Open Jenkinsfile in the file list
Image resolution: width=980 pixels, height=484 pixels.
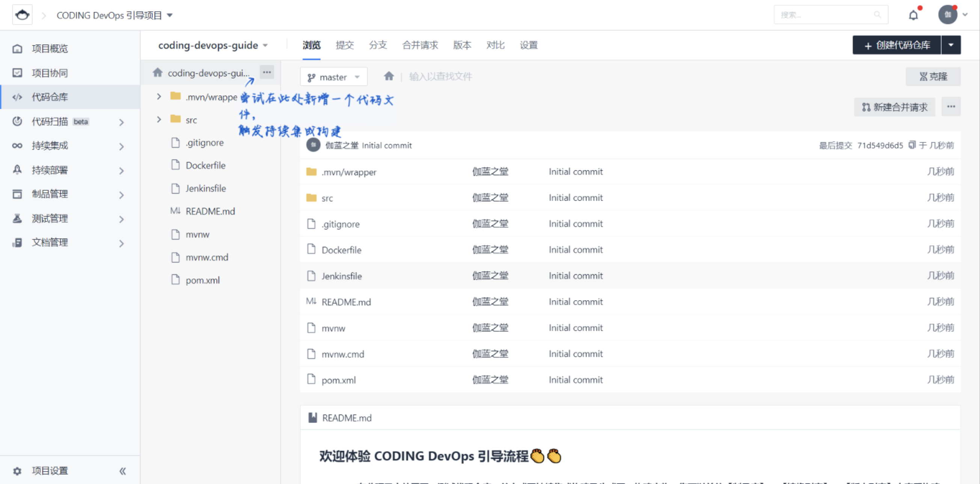(342, 276)
